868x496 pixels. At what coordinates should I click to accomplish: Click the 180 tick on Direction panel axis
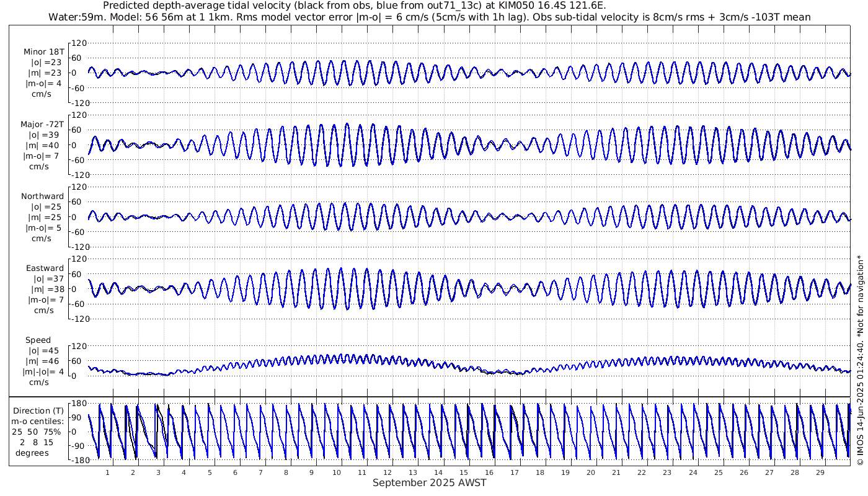click(79, 404)
